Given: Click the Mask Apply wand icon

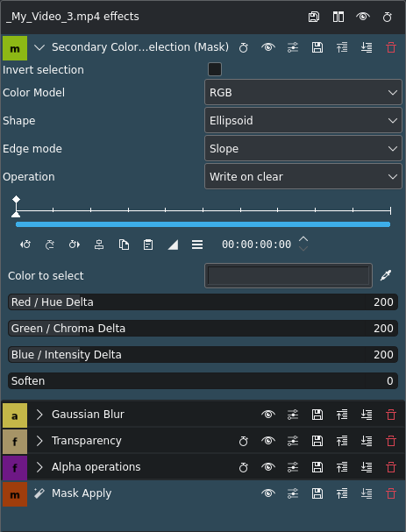Looking at the screenshot, I should point(39,493).
